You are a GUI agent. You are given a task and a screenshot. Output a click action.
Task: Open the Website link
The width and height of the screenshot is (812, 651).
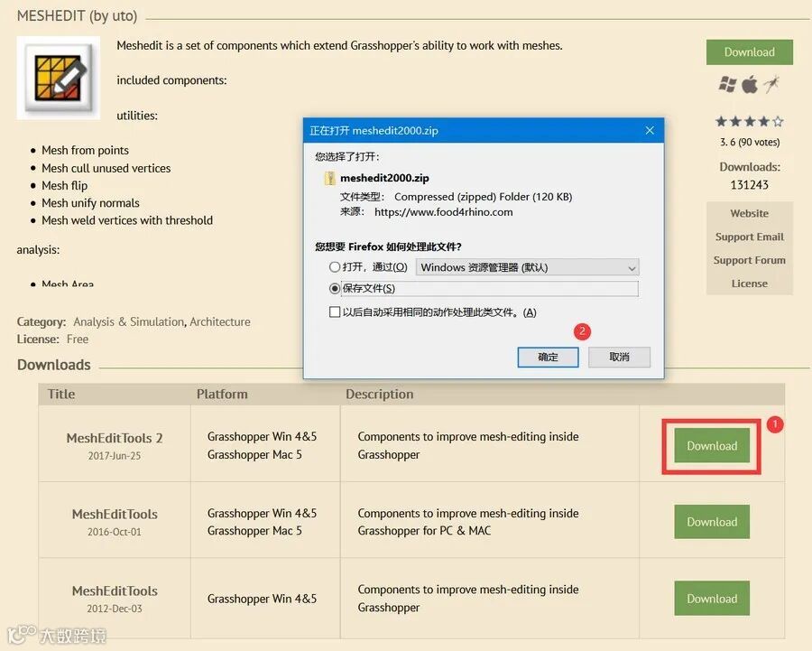750,214
